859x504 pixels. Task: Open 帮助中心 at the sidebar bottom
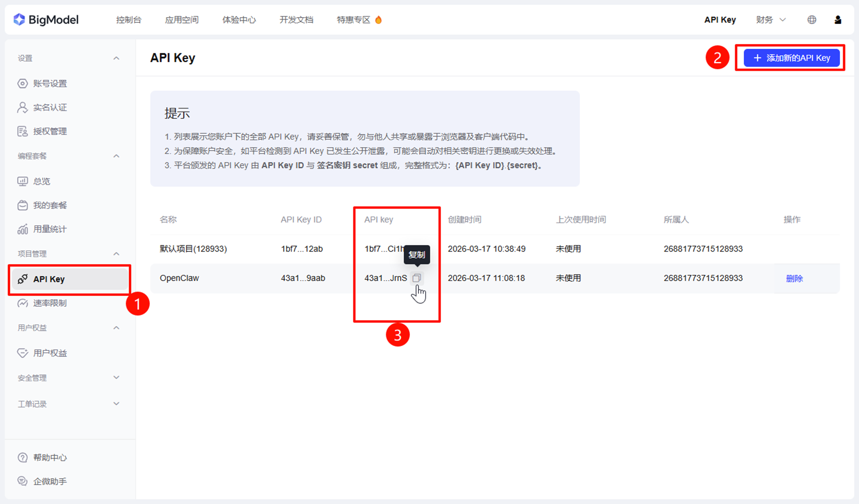(50, 457)
